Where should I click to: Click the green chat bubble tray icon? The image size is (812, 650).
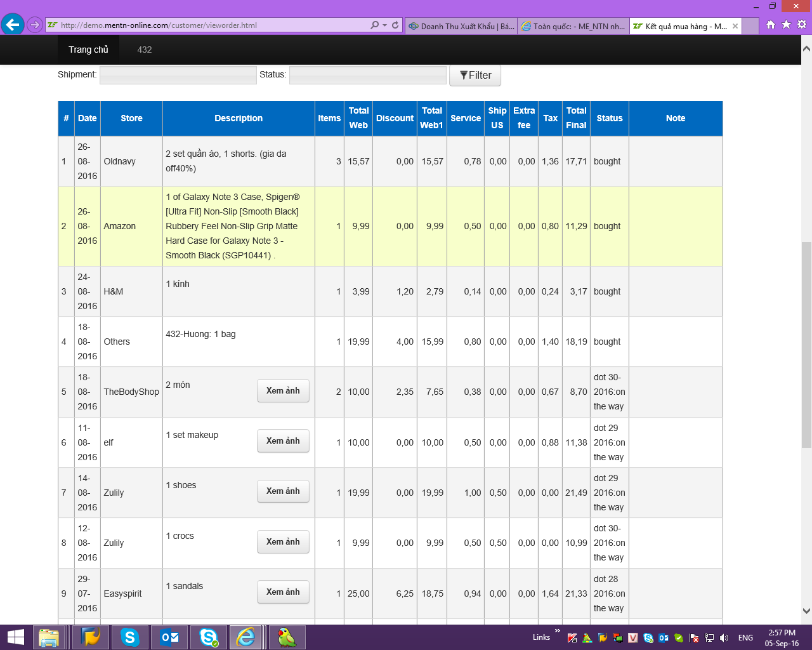click(x=679, y=638)
